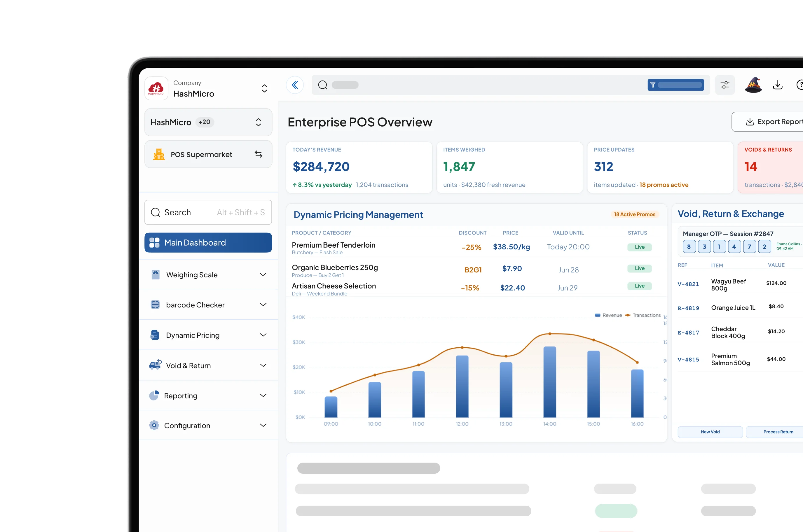Click the top bar search magnifier
Viewport: 803px width, 532px height.
(323, 85)
